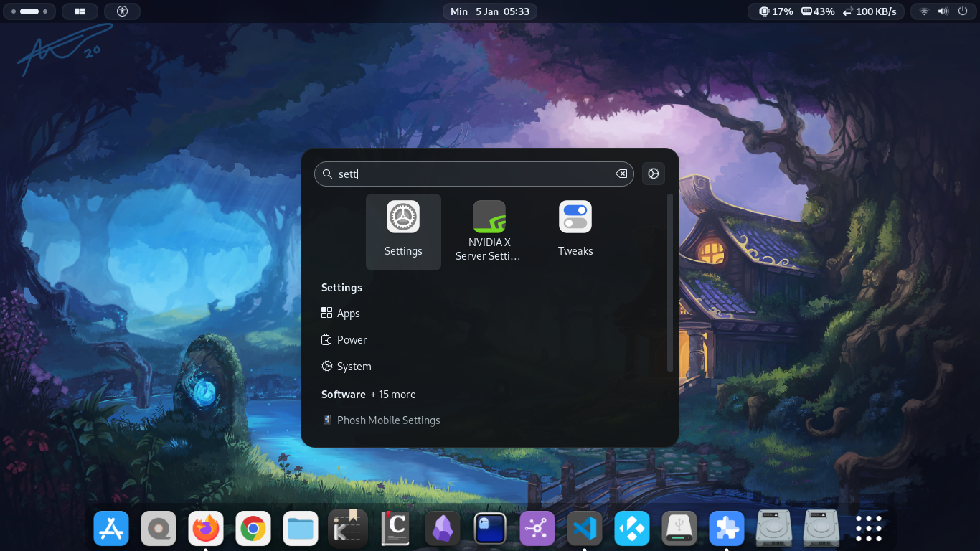Launch Google Chrome from the dock
The image size is (980, 551).
[253, 529]
